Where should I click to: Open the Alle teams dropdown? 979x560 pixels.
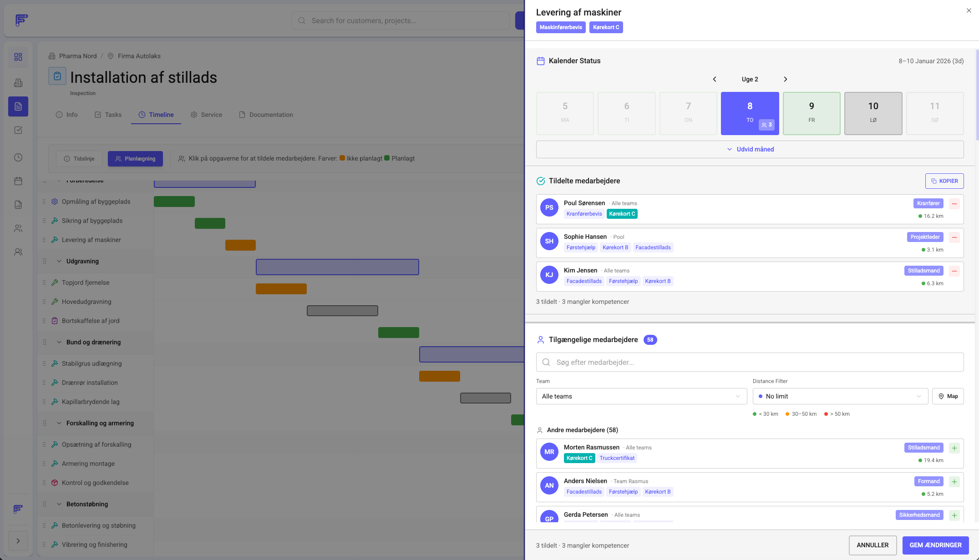click(x=641, y=396)
